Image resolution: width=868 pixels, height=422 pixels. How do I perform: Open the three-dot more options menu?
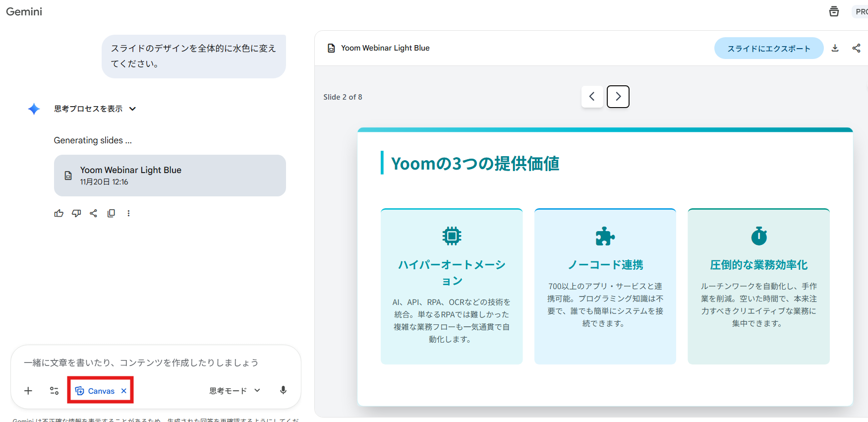point(128,213)
